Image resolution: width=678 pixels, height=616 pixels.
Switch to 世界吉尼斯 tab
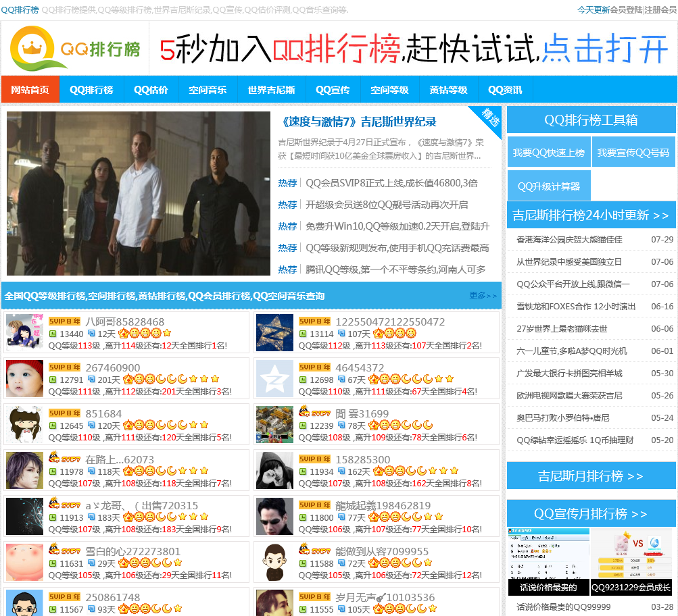pos(271,89)
